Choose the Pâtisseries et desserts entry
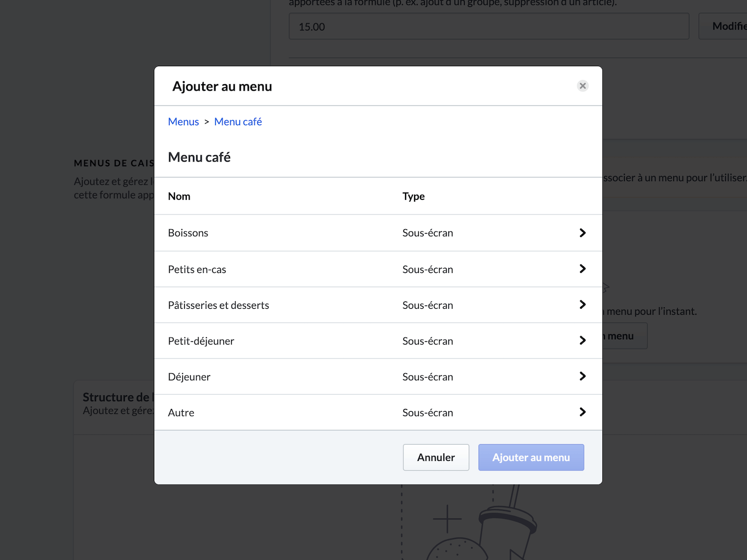 (218, 305)
